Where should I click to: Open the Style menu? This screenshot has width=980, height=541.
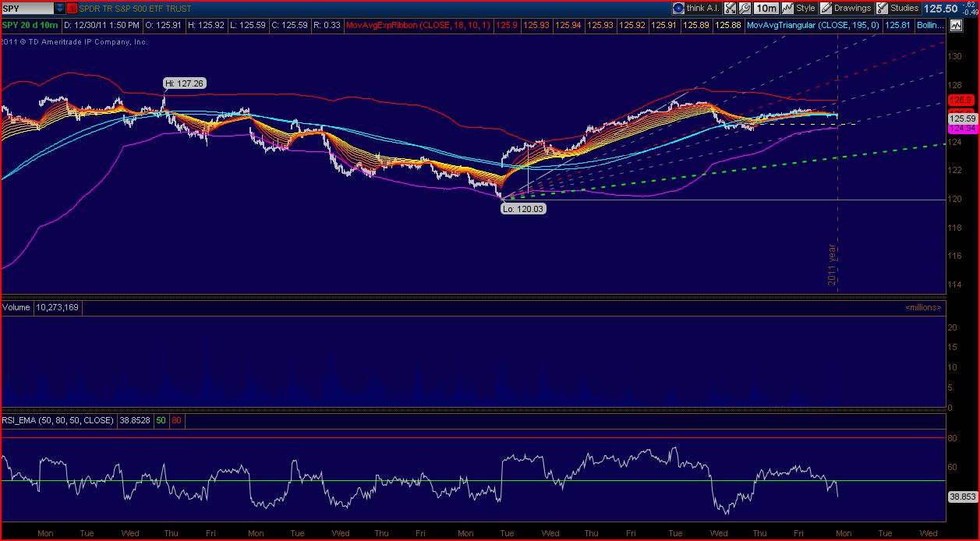[799, 8]
